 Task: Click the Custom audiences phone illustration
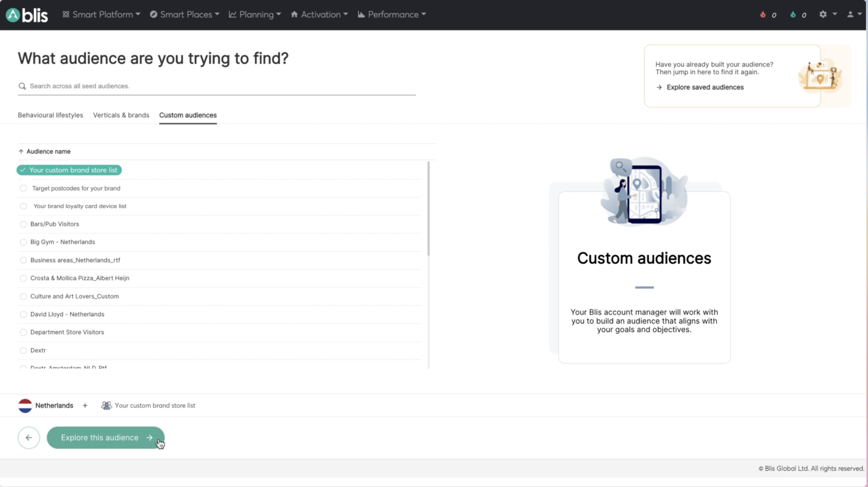tap(644, 192)
